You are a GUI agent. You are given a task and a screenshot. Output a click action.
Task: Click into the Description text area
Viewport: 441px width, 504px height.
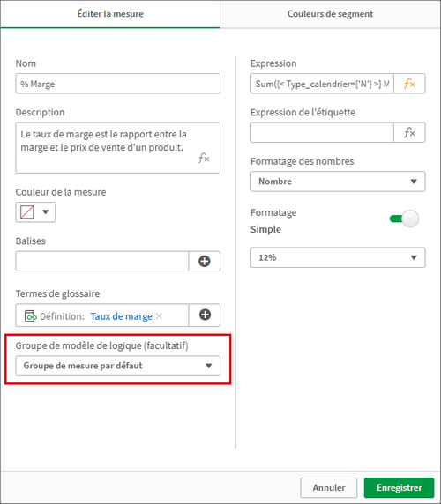117,148
